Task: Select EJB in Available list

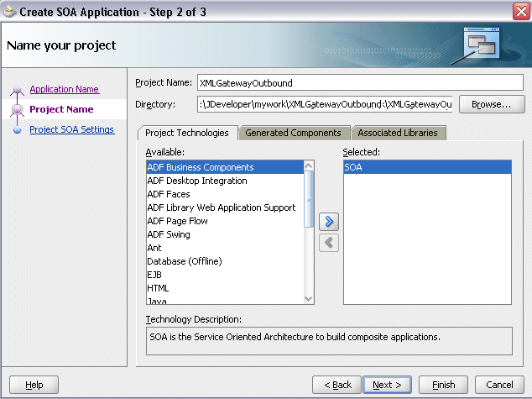Action: click(225, 275)
